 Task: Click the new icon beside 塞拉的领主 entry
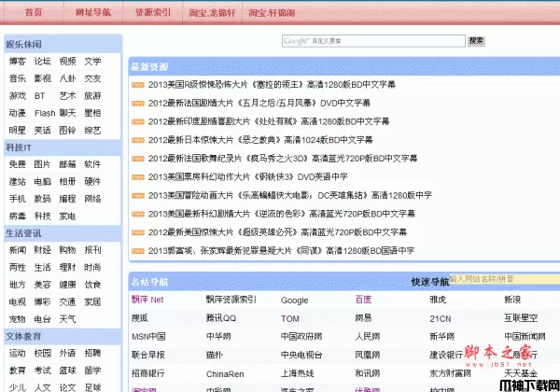[x=138, y=85]
